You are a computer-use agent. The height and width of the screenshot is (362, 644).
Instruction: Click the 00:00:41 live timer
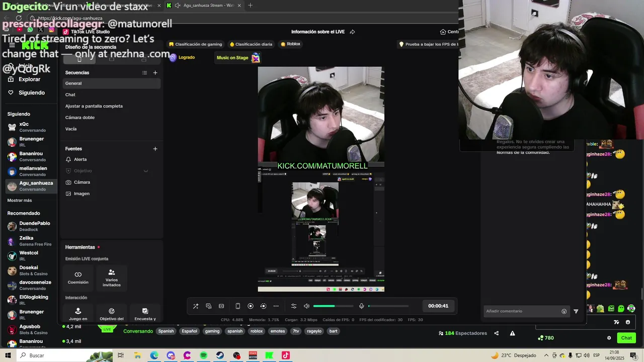438,306
